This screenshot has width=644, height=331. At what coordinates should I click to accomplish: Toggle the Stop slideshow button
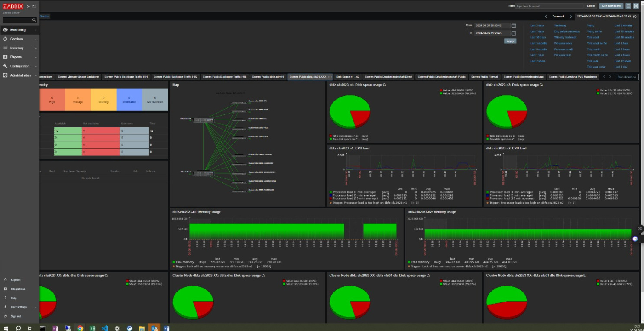627,77
